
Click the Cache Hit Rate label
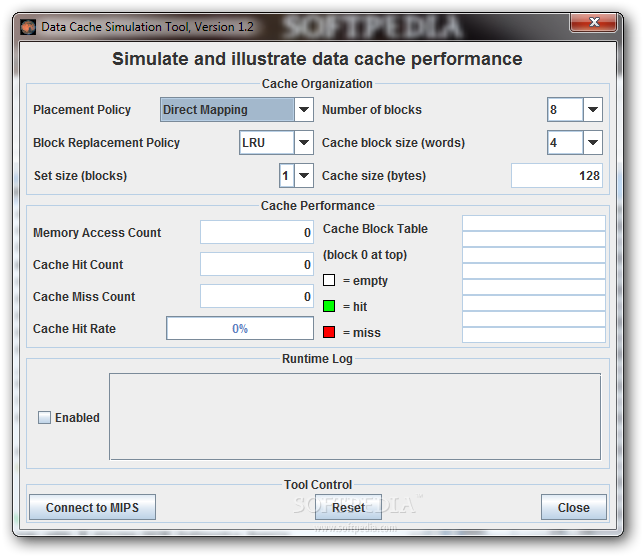pyautogui.click(x=74, y=329)
